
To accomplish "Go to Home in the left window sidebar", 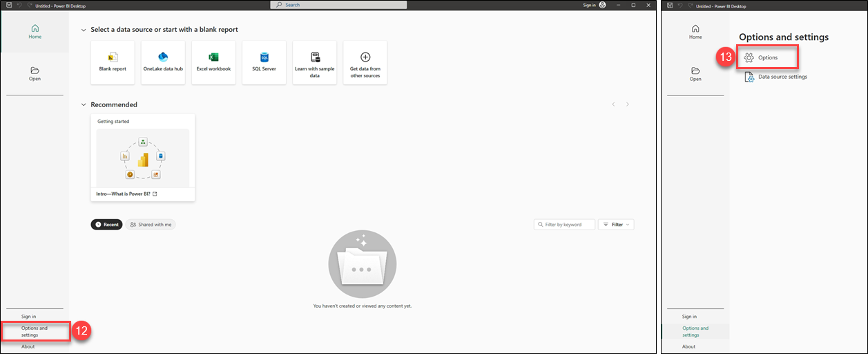I will pos(35,31).
